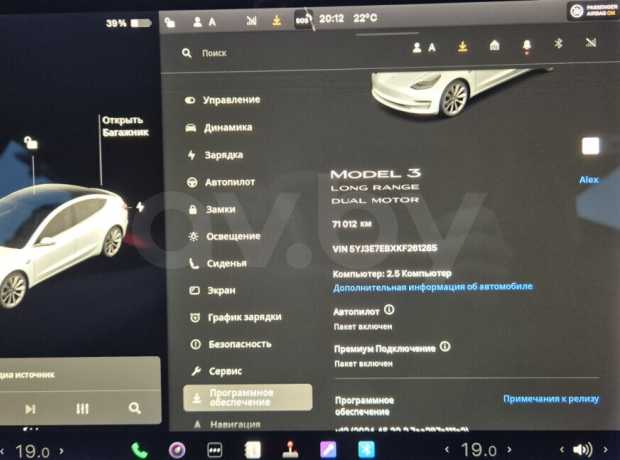Tap the unlock padlock above the car
620x460 pixels.
pos(31,142)
